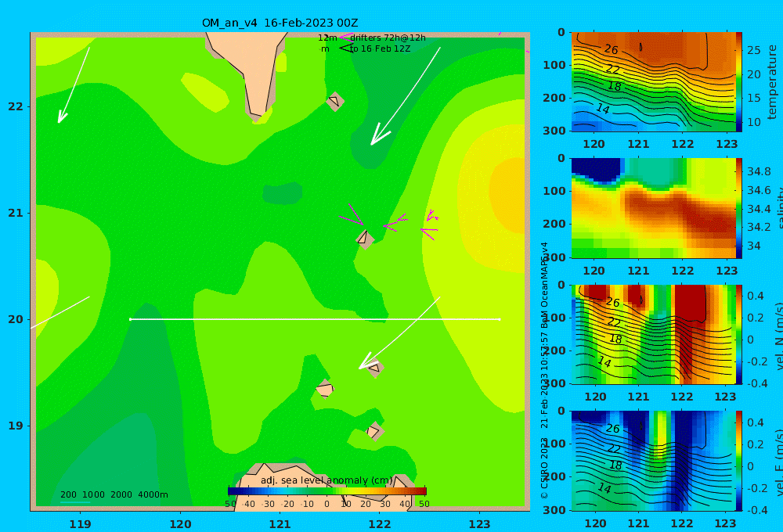Click the 34.8 tick on the salinity colorbar
This screenshot has height=532, width=783.
[759, 171]
